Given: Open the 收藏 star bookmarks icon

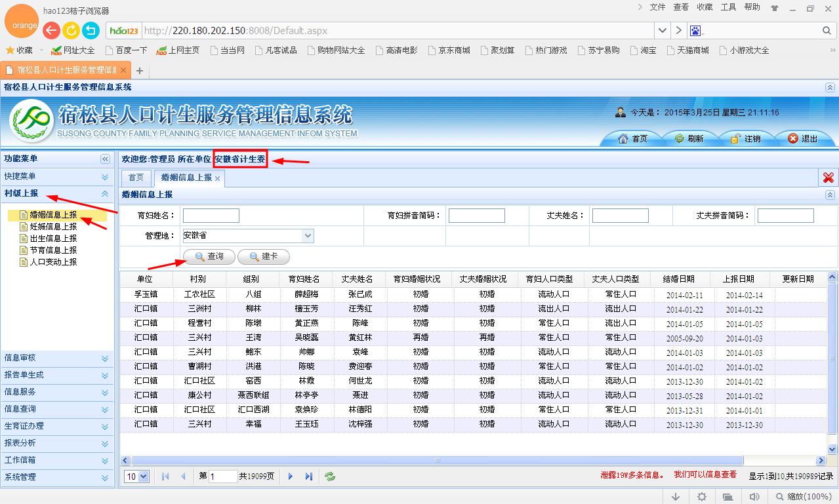Looking at the screenshot, I should point(10,50).
